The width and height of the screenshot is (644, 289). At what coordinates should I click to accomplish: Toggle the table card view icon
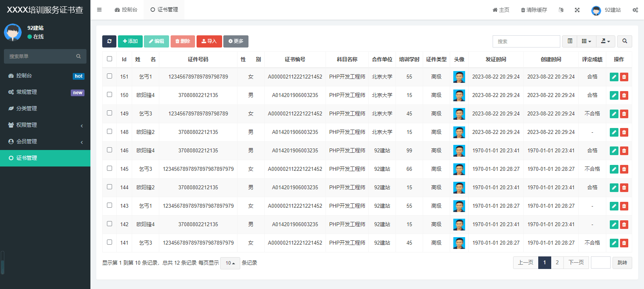pyautogui.click(x=570, y=41)
